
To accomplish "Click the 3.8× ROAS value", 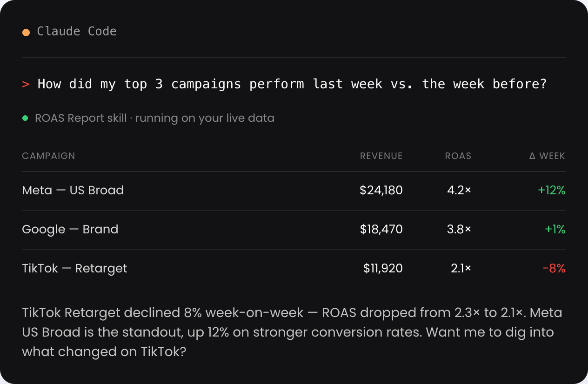I will pos(459,229).
